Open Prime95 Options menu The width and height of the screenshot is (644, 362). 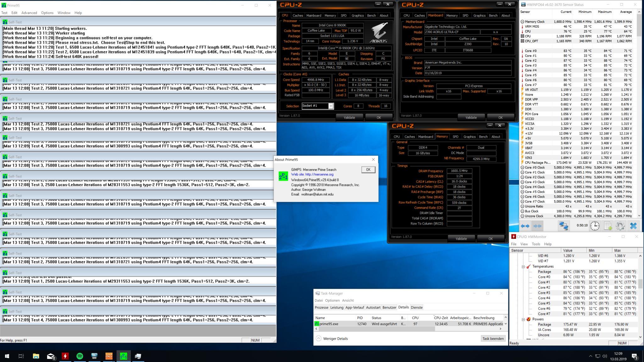pos(47,13)
